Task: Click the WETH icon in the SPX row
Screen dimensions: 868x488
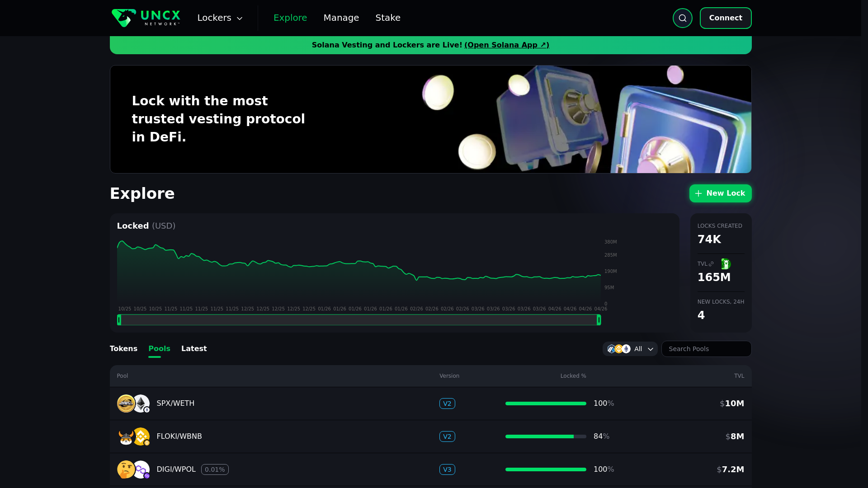Action: click(x=141, y=404)
